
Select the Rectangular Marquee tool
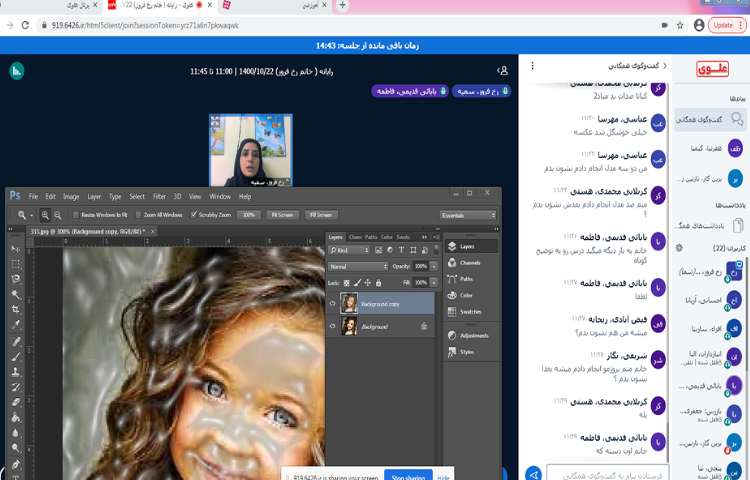[x=15, y=264]
